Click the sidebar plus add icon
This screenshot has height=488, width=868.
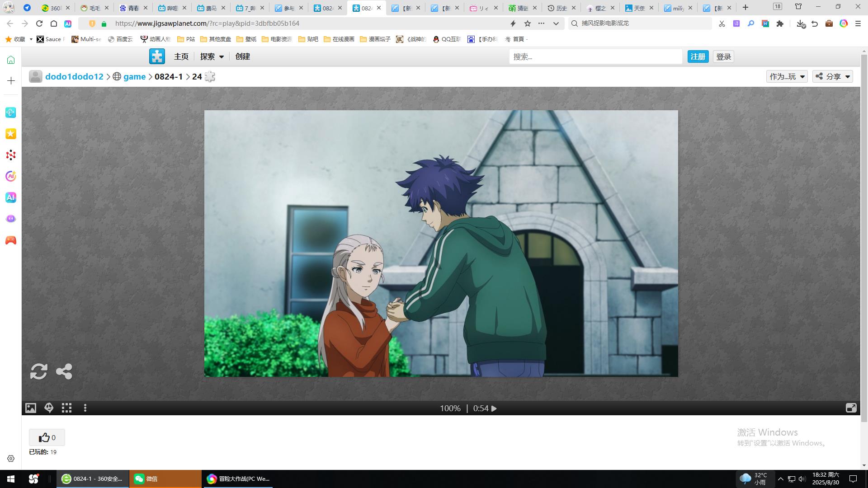tap(11, 80)
